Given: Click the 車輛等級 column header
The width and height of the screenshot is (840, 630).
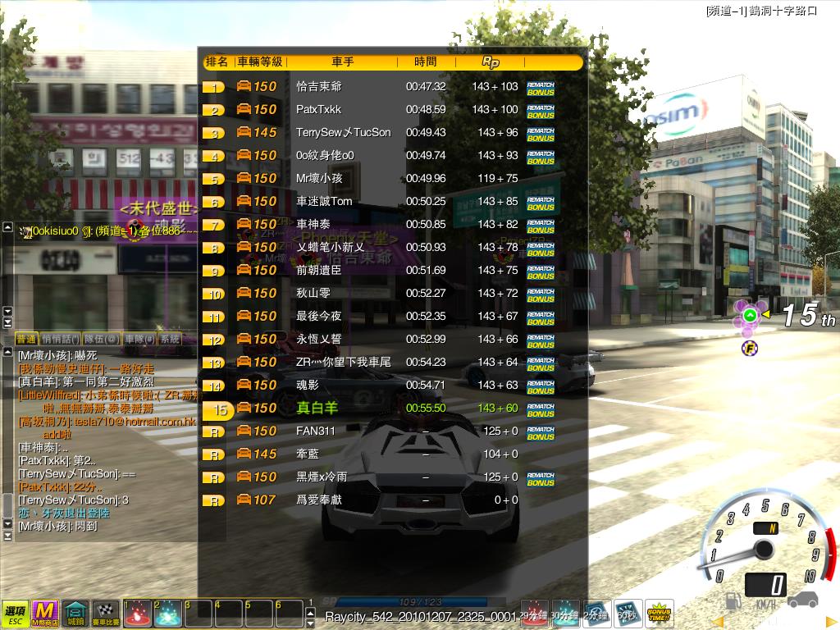Looking at the screenshot, I should (260, 62).
